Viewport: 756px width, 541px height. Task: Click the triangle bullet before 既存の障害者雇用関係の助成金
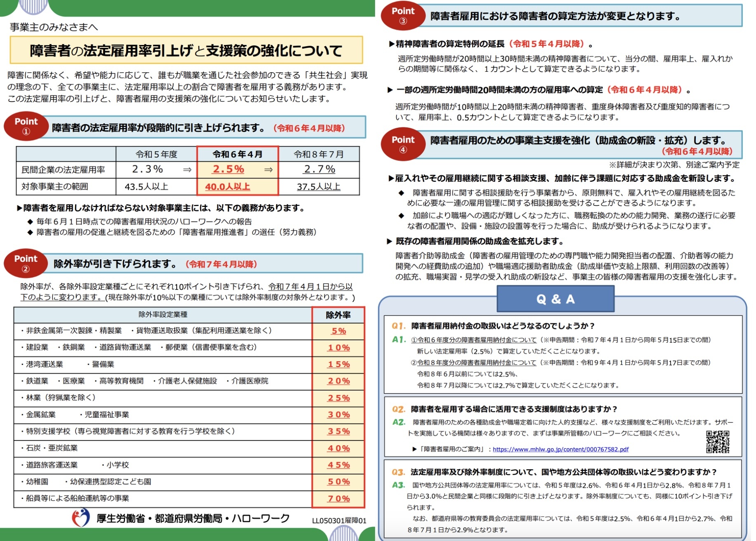tap(389, 241)
